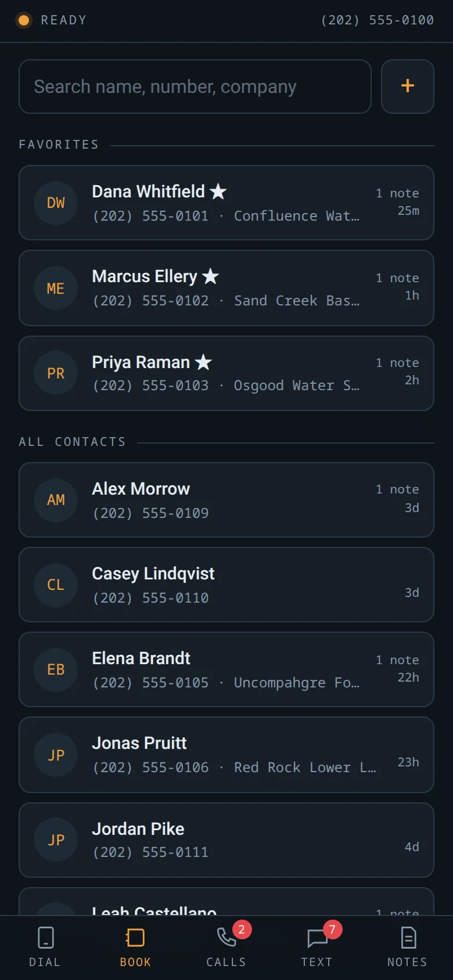Select Elena Brandt from all contacts
The image size is (453, 980).
[x=227, y=669]
